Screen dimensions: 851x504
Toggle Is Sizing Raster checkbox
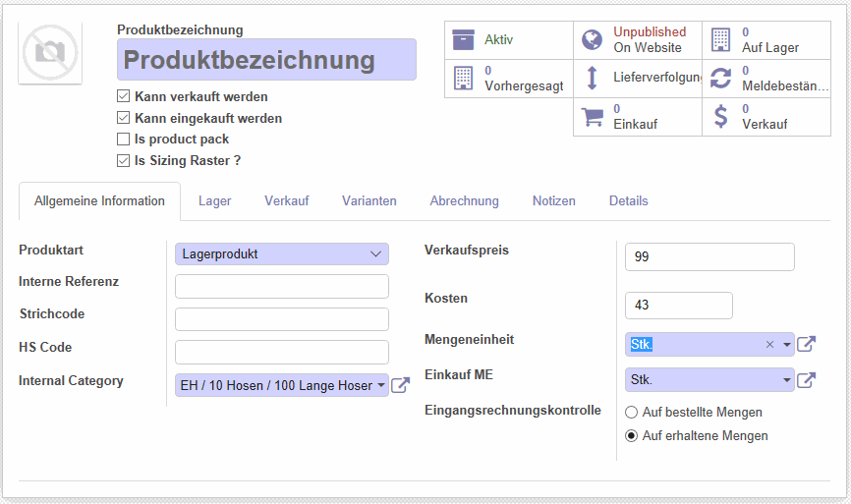(123, 160)
